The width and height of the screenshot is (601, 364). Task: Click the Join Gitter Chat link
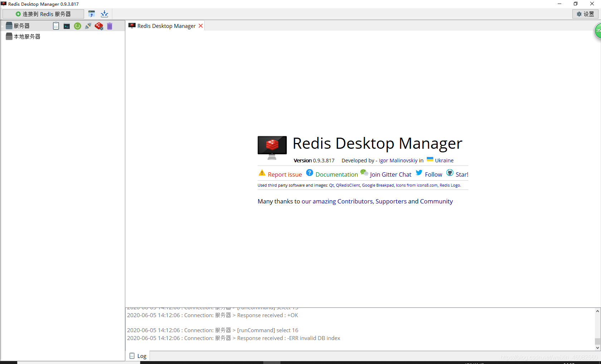tap(391, 174)
